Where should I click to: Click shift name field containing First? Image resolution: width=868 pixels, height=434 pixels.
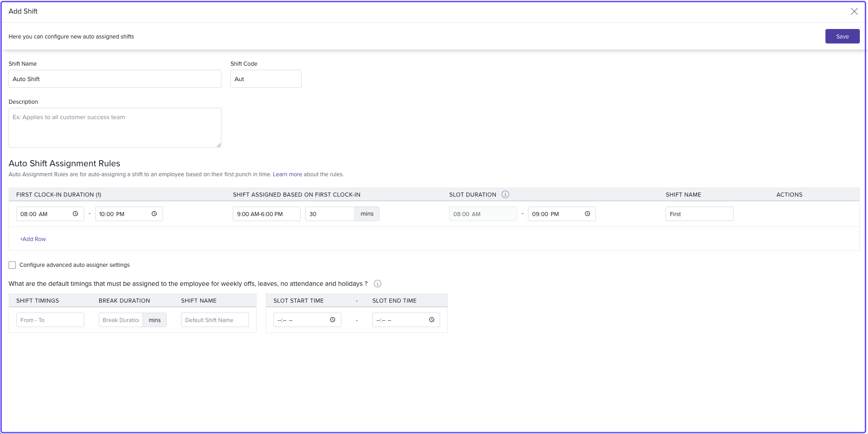point(699,214)
